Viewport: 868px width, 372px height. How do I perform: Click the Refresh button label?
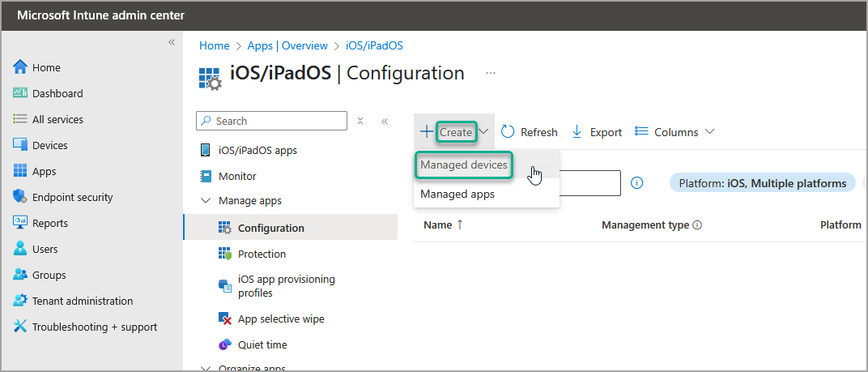click(x=539, y=132)
